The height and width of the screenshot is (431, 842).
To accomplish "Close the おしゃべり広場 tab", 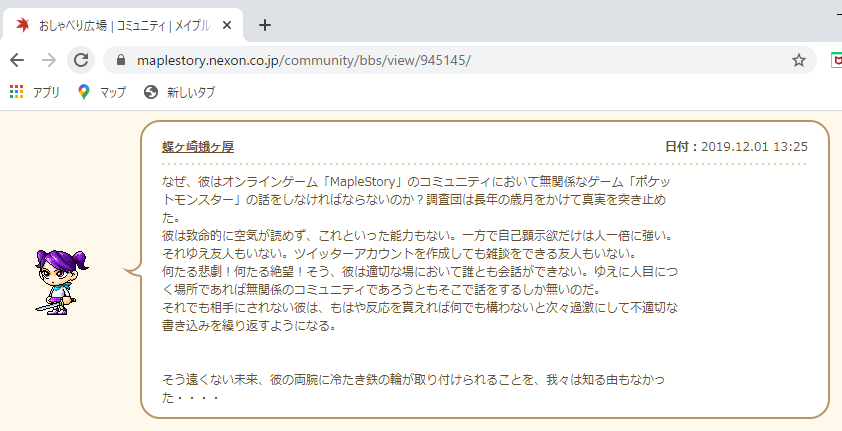I will [x=227, y=25].
